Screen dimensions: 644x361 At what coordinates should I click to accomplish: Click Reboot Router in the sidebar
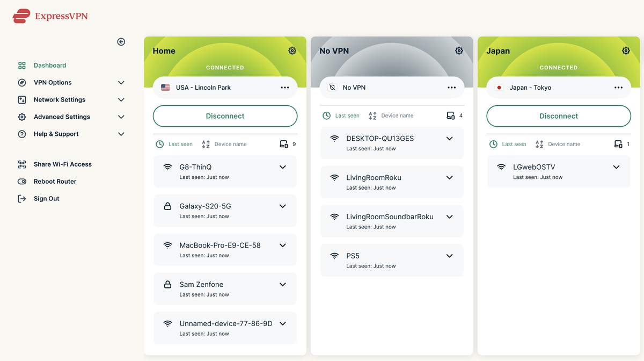[55, 182]
